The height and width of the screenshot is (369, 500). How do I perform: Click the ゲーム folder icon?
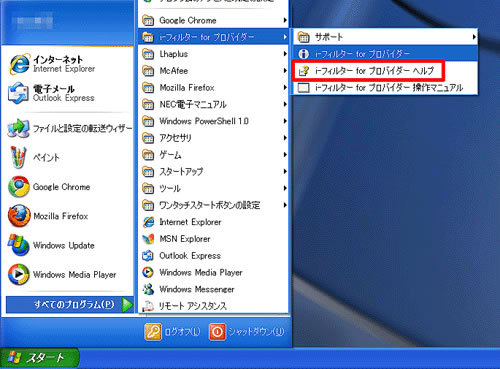point(148,155)
